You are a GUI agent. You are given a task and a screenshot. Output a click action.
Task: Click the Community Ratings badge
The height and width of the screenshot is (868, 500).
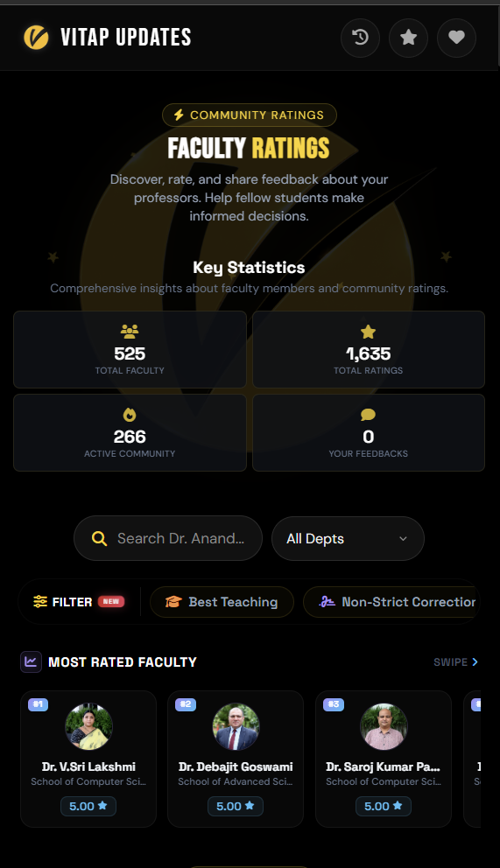coord(250,115)
